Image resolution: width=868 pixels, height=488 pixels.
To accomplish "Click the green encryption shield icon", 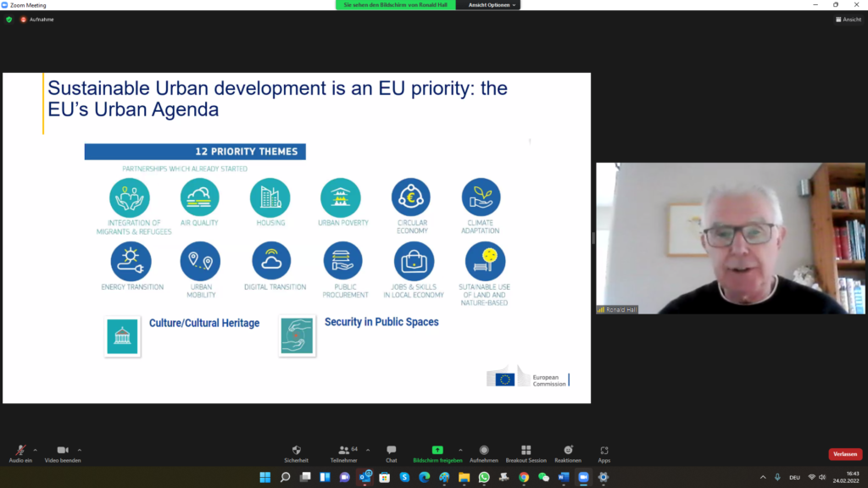I will [x=9, y=19].
